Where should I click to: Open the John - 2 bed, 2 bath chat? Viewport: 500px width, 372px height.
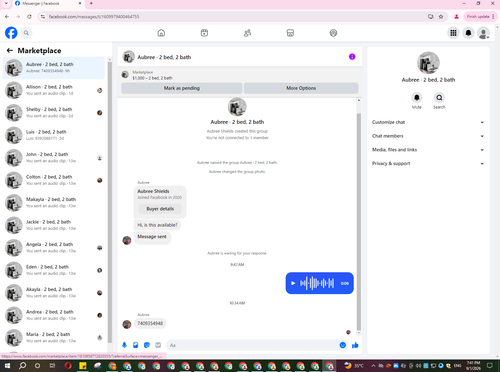tap(54, 158)
